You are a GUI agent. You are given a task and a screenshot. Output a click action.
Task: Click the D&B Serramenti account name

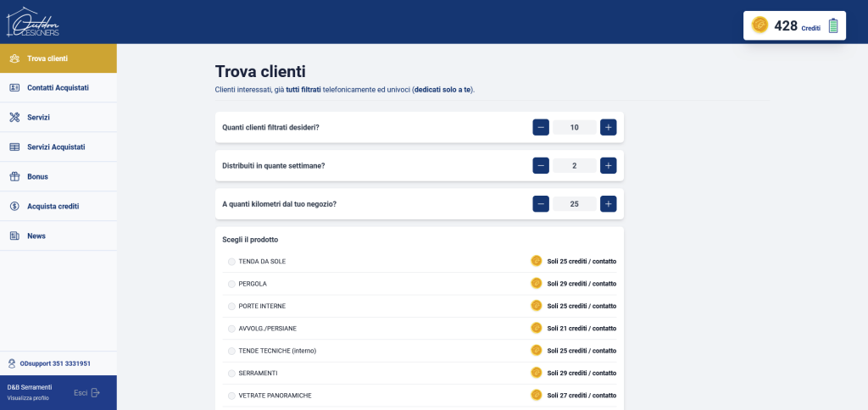click(30, 387)
